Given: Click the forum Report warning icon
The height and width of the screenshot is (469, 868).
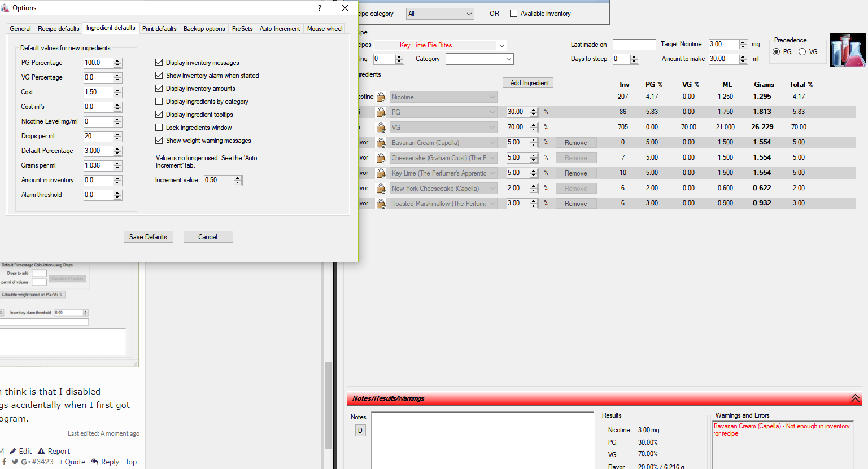Looking at the screenshot, I should (x=41, y=451).
